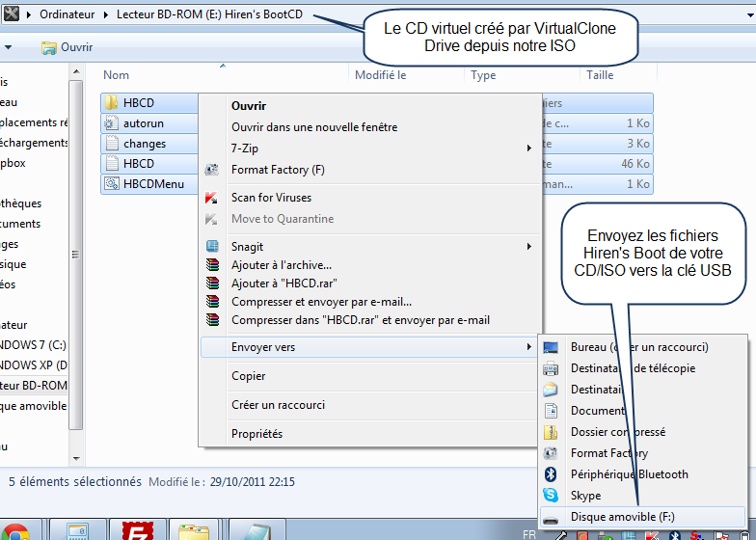756x540 pixels.
Task: Expand the Envoyer vers submenu arrow
Action: [528, 347]
